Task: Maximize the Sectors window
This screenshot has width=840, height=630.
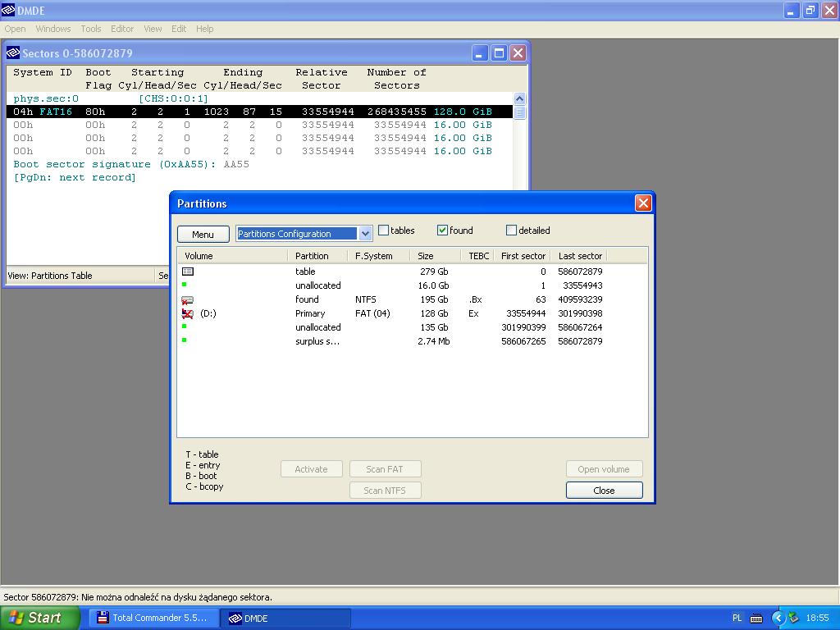Action: [499, 53]
